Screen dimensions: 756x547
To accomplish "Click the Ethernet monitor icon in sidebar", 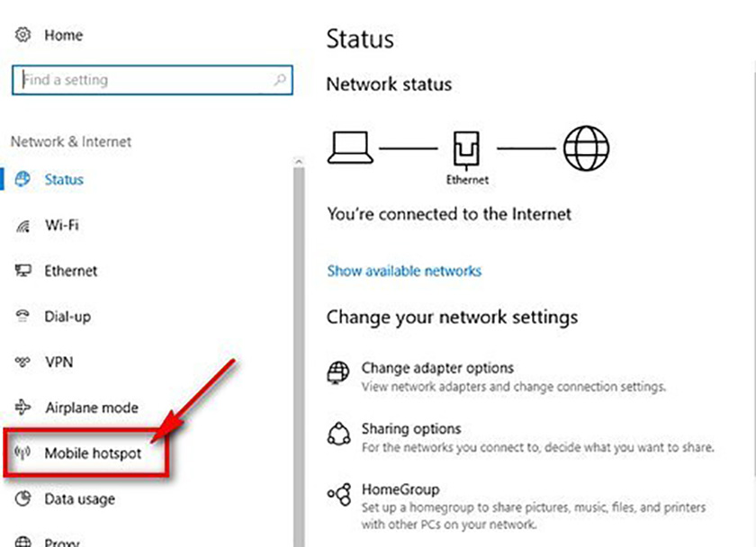I will point(24,271).
